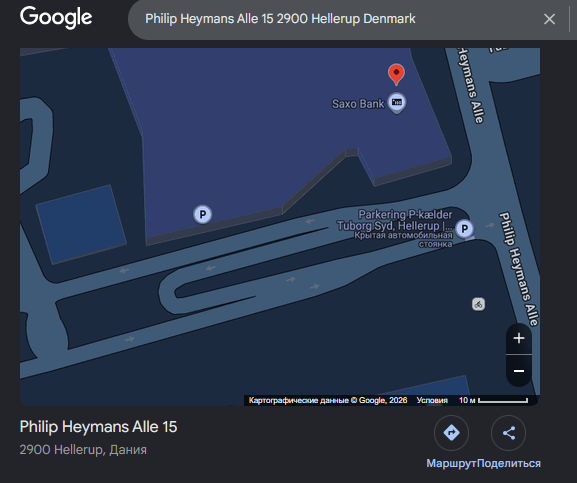Click the Google logo
Image resolution: width=577 pixels, height=483 pixels.
click(56, 17)
